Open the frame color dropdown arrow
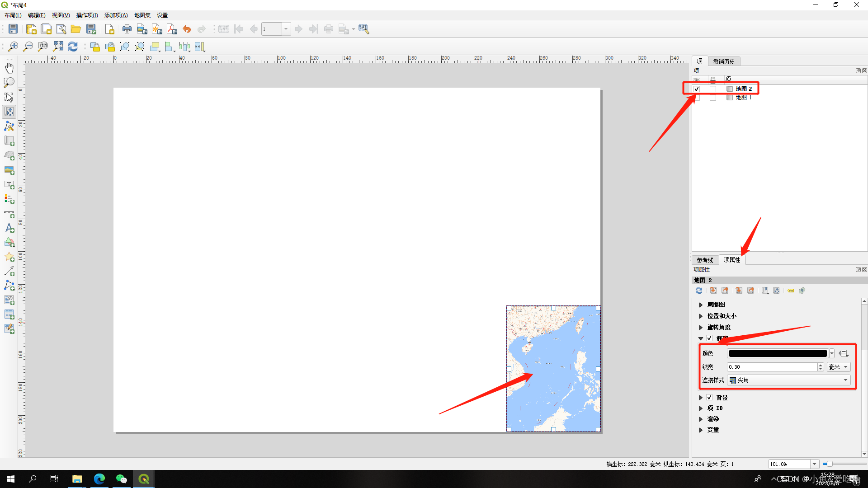Viewport: 868px width, 488px height. point(832,354)
